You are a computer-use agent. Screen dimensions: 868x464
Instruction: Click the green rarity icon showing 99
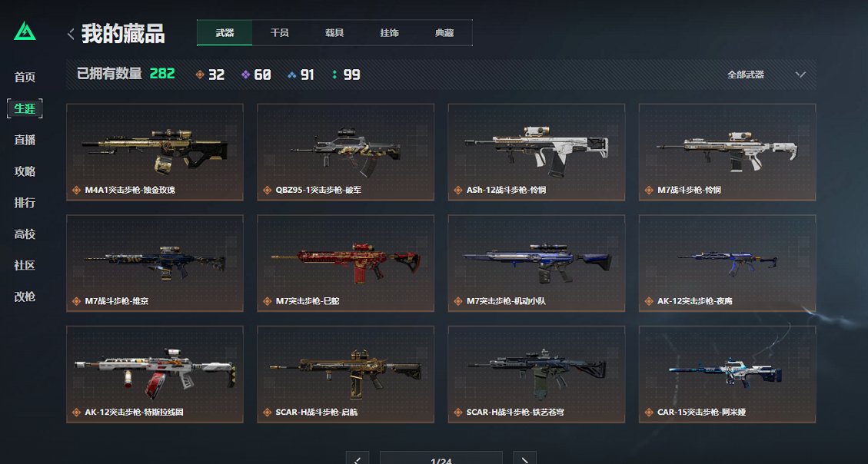click(334, 75)
